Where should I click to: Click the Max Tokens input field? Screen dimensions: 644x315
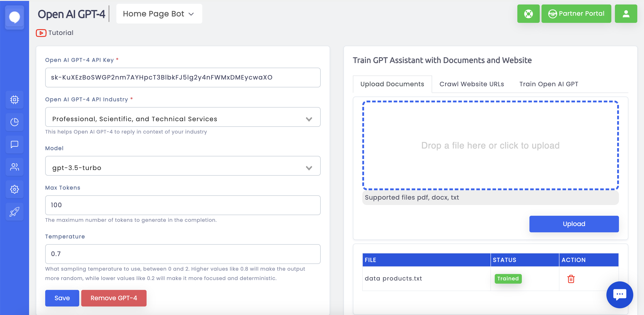pyautogui.click(x=183, y=205)
